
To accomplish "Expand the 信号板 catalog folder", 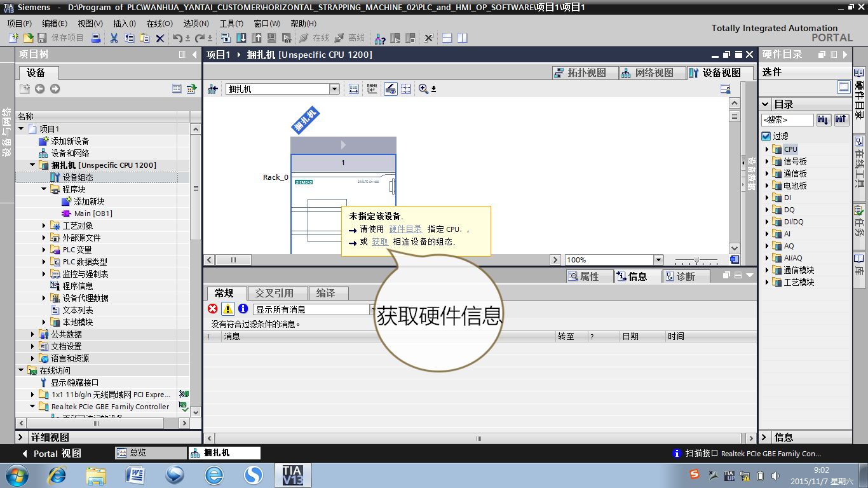I will pos(767,161).
